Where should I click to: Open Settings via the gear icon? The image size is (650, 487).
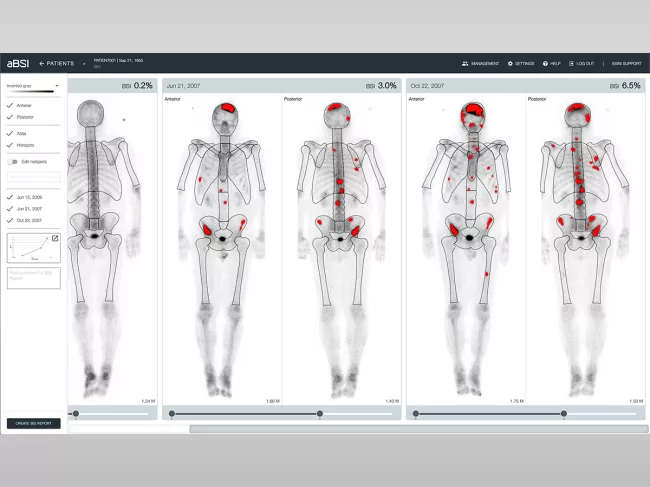tap(511, 63)
